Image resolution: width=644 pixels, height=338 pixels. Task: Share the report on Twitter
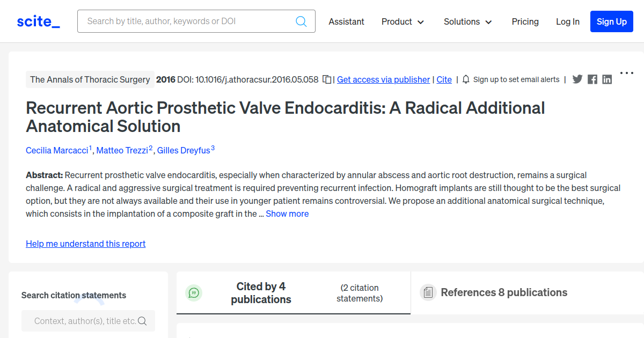pos(577,79)
